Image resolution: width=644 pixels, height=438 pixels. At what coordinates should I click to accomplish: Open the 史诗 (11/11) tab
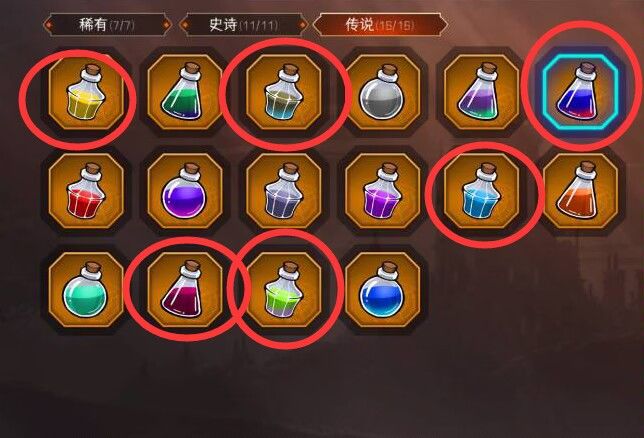[244, 25]
